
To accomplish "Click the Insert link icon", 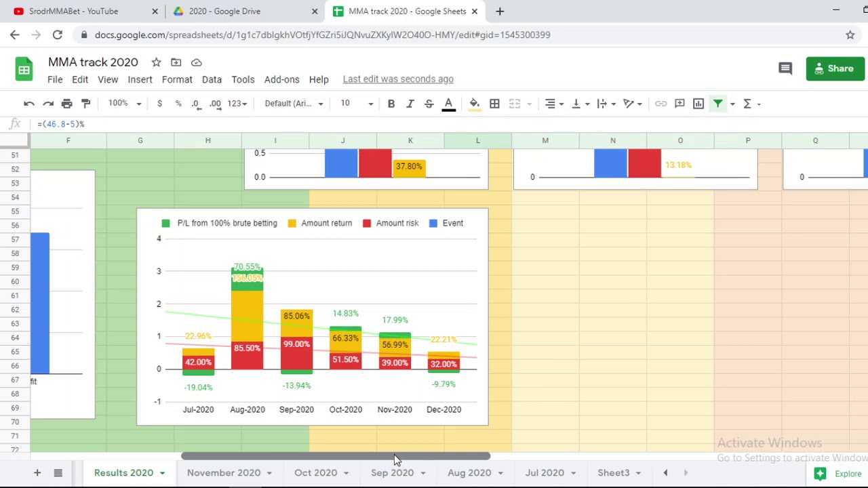I will click(660, 104).
